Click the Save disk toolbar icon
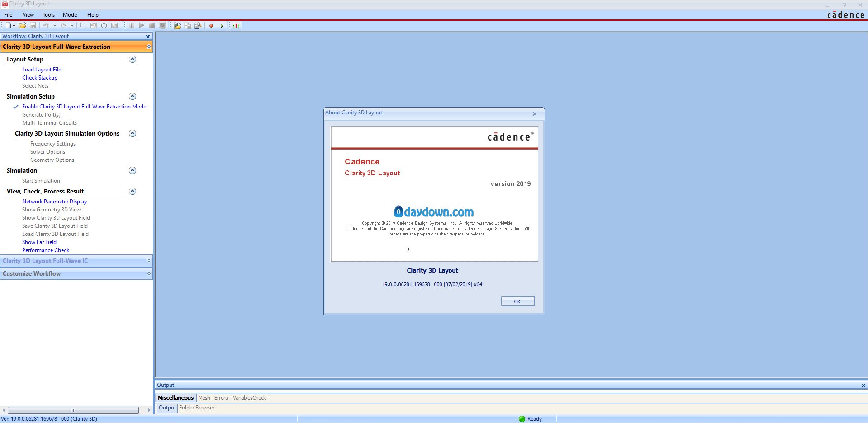This screenshot has width=868, height=423. (33, 26)
